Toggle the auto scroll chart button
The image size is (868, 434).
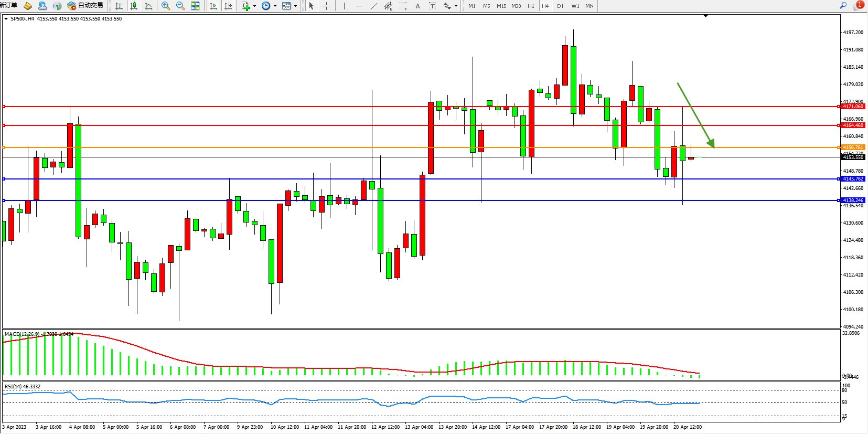[x=213, y=6]
